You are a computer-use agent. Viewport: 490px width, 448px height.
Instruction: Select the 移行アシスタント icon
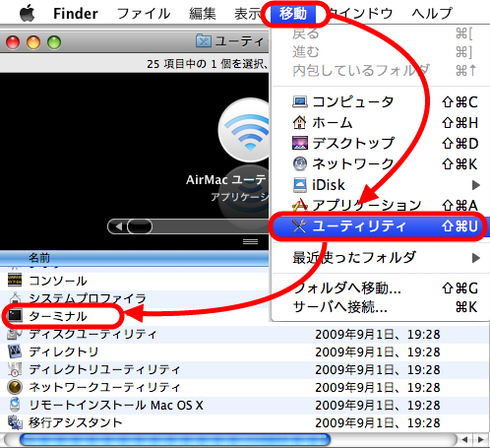pos(15,422)
